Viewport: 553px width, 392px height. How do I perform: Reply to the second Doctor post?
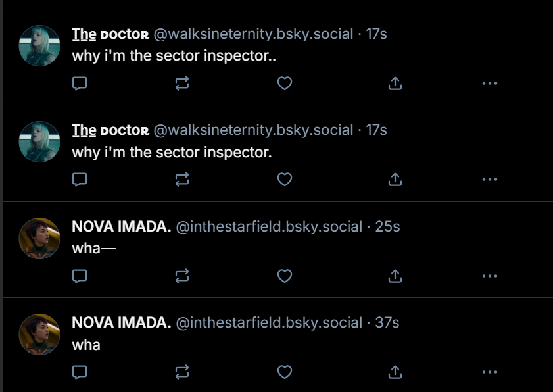[80, 180]
